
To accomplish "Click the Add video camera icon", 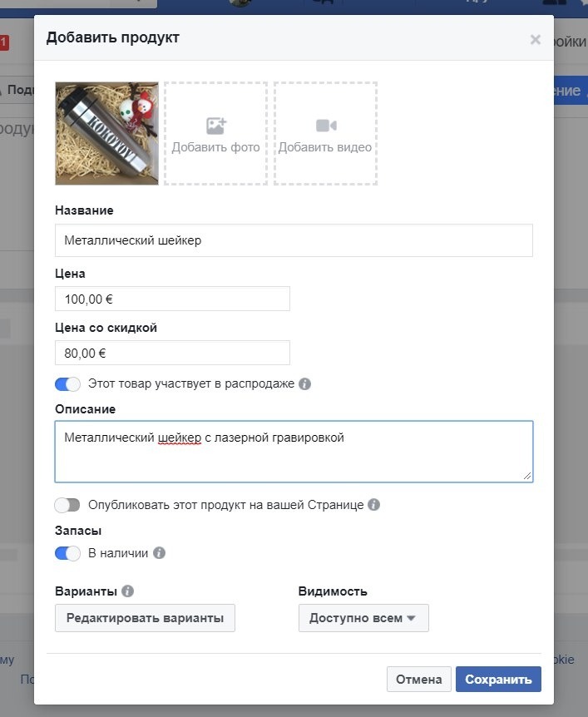I will (x=326, y=126).
